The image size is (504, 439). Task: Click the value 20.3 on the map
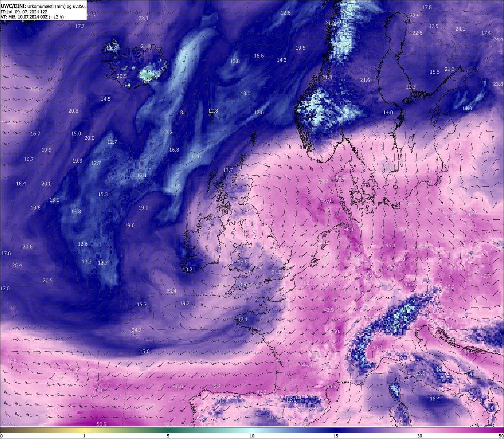411,87
